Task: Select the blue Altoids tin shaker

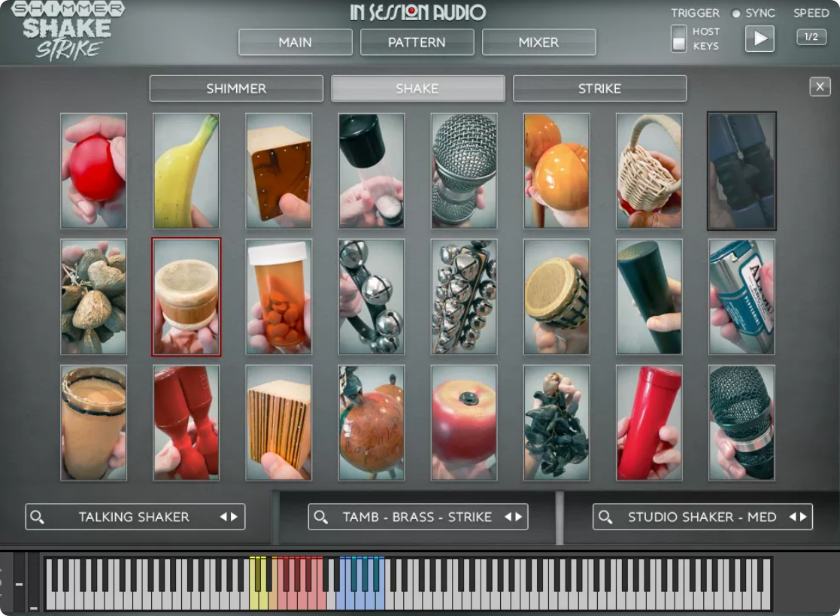Action: pyautogui.click(x=742, y=297)
